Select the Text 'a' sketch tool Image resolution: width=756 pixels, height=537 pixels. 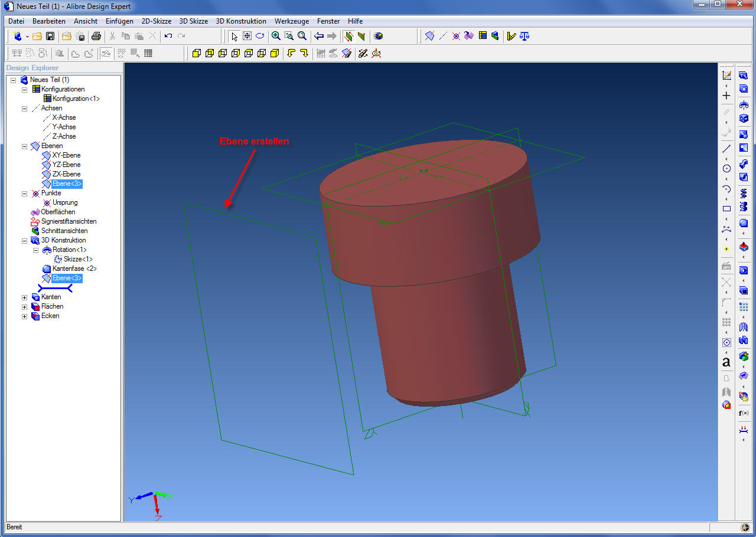(726, 362)
